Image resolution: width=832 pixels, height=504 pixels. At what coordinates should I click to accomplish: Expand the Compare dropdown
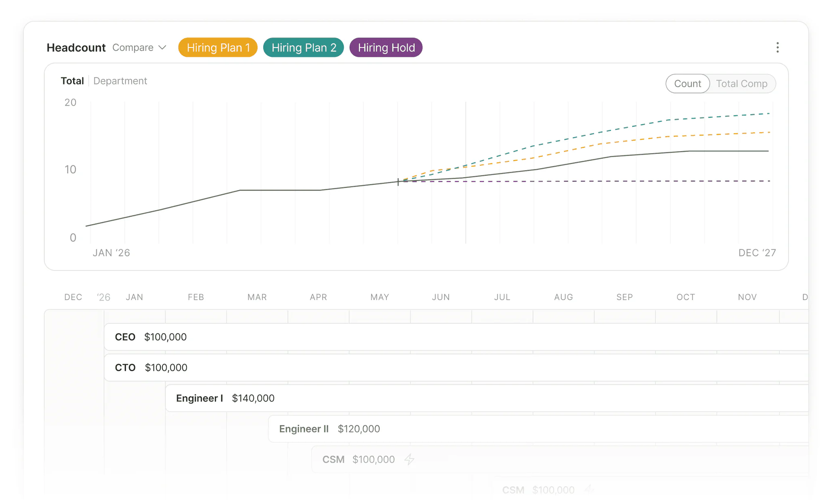pyautogui.click(x=139, y=48)
